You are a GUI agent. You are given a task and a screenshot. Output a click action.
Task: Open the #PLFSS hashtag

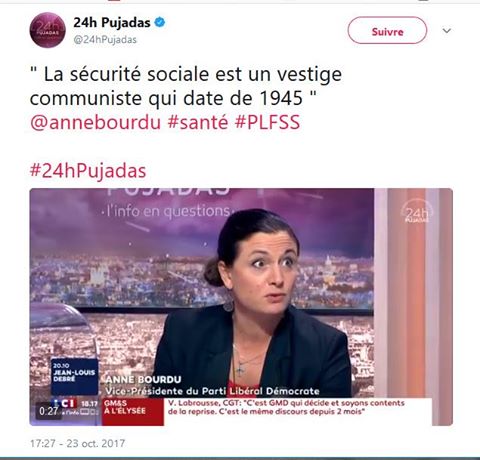coord(267,122)
